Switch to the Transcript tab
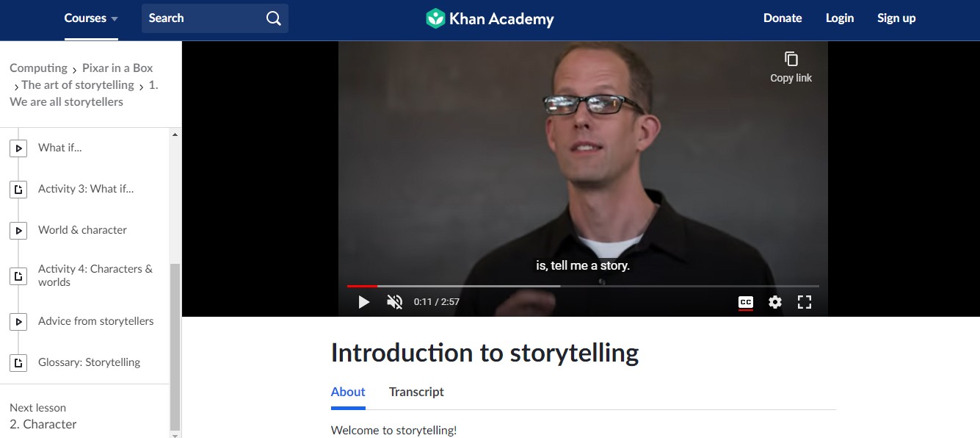This screenshot has height=438, width=980. [416, 392]
